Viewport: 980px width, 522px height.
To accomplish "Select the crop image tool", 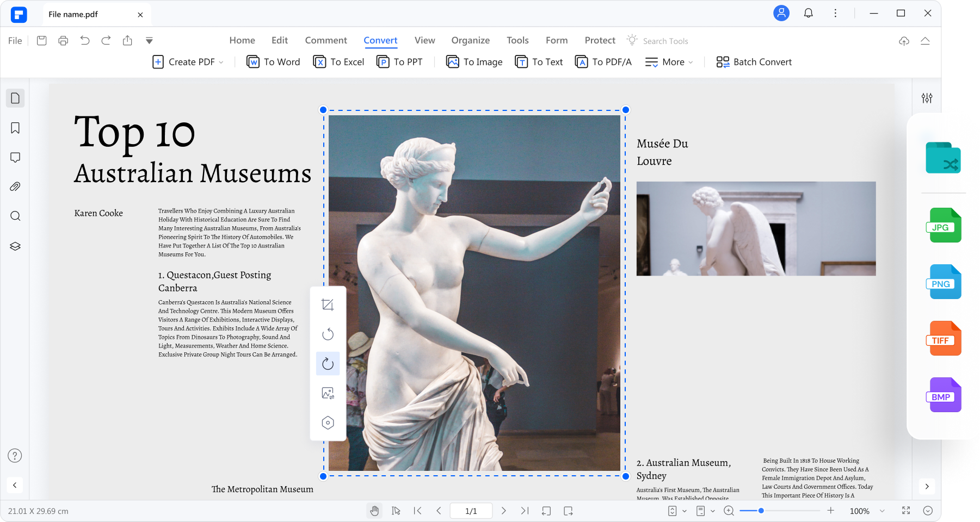I will click(x=328, y=304).
